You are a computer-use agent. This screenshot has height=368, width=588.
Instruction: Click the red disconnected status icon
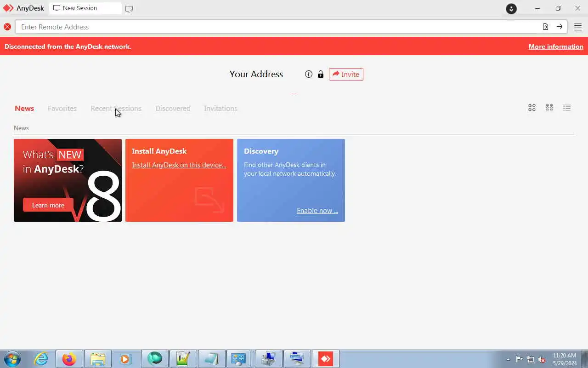coord(7,27)
